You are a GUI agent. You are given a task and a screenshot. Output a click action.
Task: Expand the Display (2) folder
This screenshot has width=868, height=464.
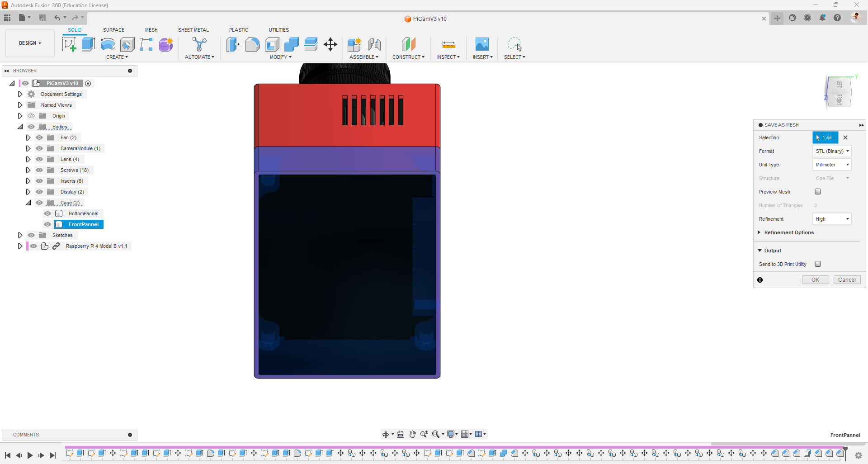coord(28,192)
